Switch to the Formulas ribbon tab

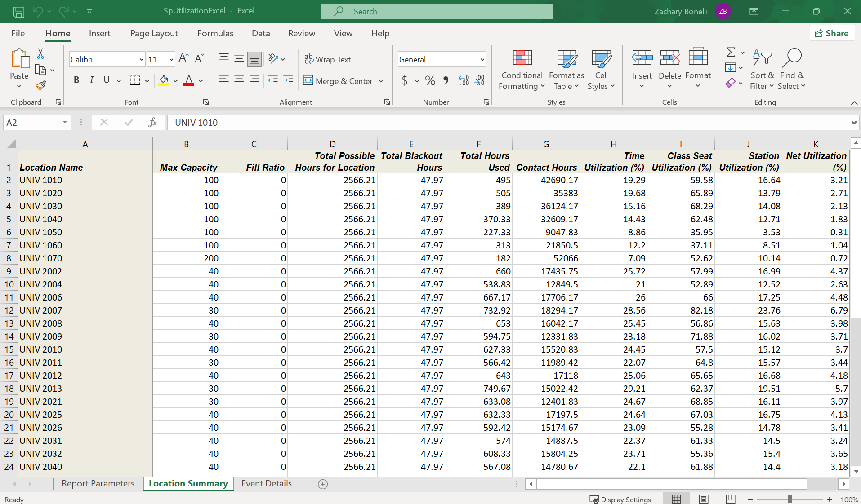pyautogui.click(x=215, y=33)
